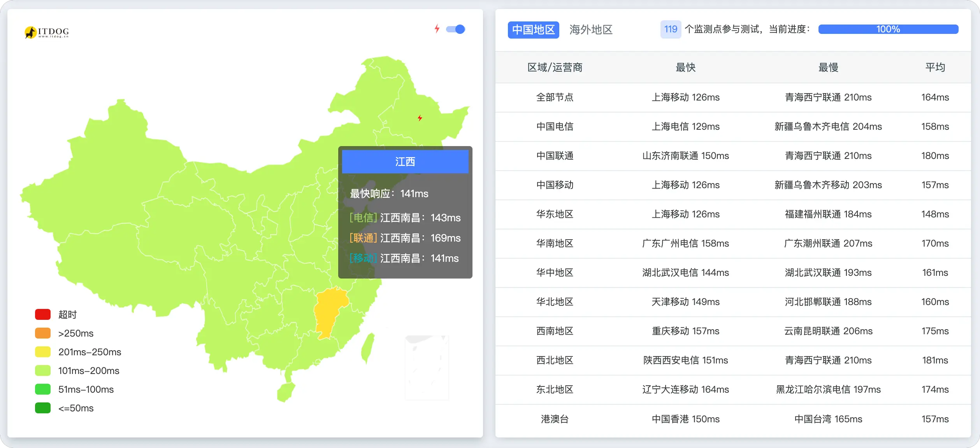
Task: Click the red 超时 legend swatch
Action: [43, 314]
